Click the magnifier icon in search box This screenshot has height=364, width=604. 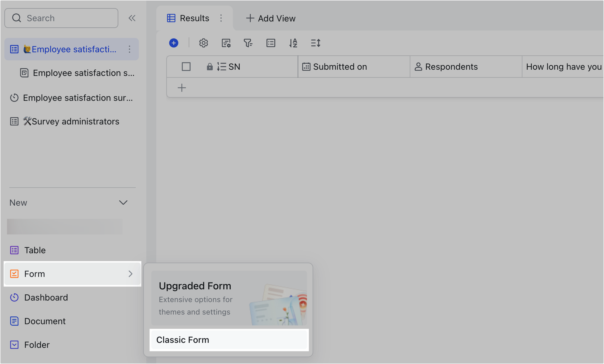point(17,18)
